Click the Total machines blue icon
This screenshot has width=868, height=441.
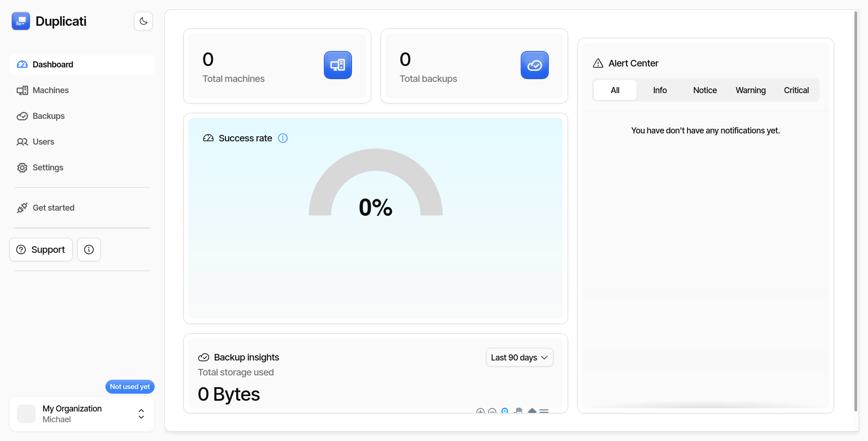[x=337, y=65]
